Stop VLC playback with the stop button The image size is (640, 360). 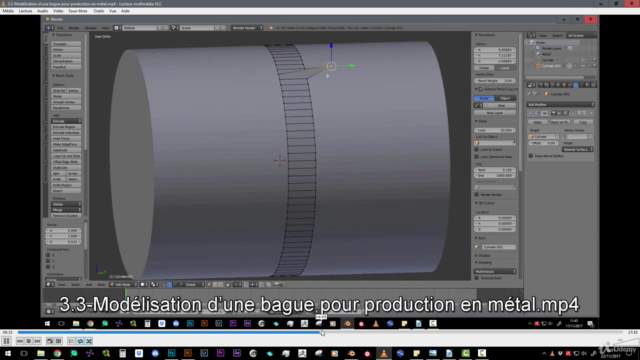click(x=29, y=341)
